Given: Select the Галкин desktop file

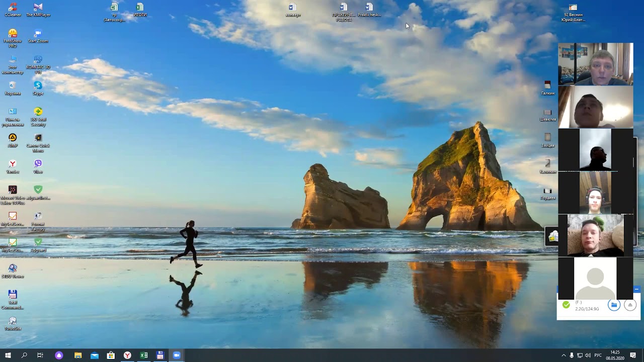Looking at the screenshot, I should pyautogui.click(x=548, y=88).
